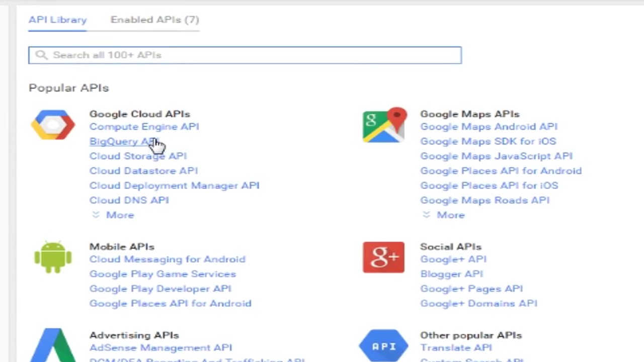Click the Mobile APIs heading
The width and height of the screenshot is (644, 362).
[x=122, y=247]
